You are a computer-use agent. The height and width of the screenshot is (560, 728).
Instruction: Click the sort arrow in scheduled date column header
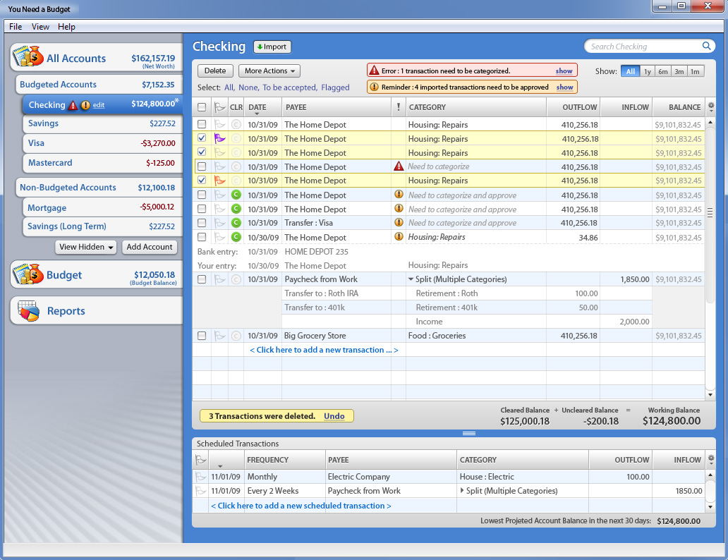220,465
